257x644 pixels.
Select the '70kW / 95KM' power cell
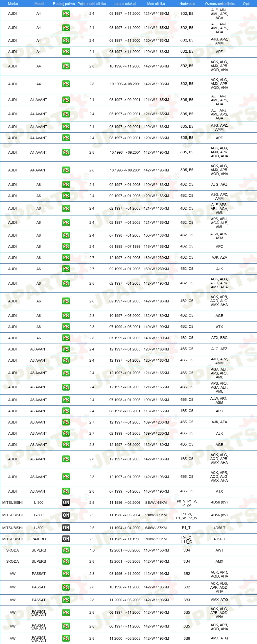156,539
